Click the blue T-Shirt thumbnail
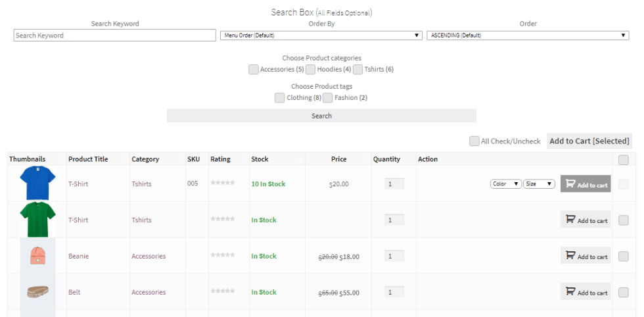Screen dimensions: 644x317 [37, 183]
